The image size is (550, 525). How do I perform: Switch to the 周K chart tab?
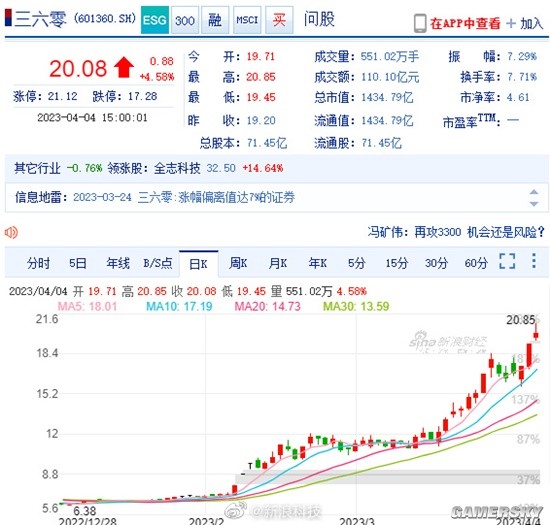click(x=238, y=263)
